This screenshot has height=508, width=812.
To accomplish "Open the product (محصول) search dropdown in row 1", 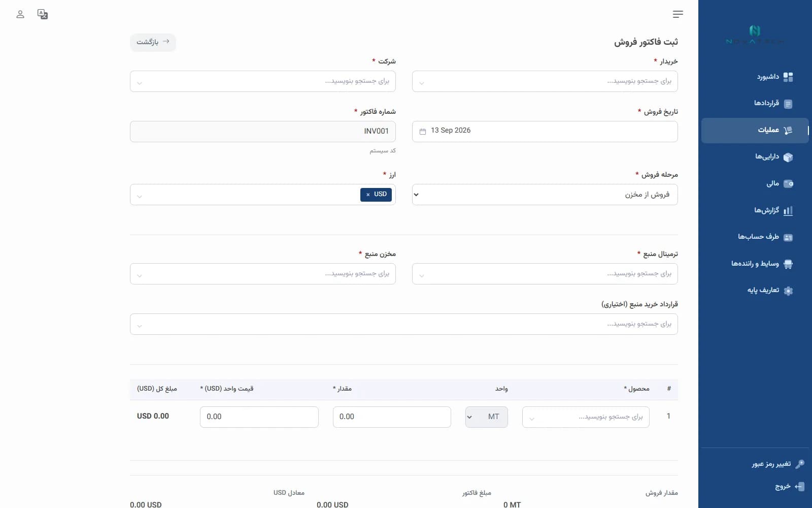I will pyautogui.click(x=586, y=417).
